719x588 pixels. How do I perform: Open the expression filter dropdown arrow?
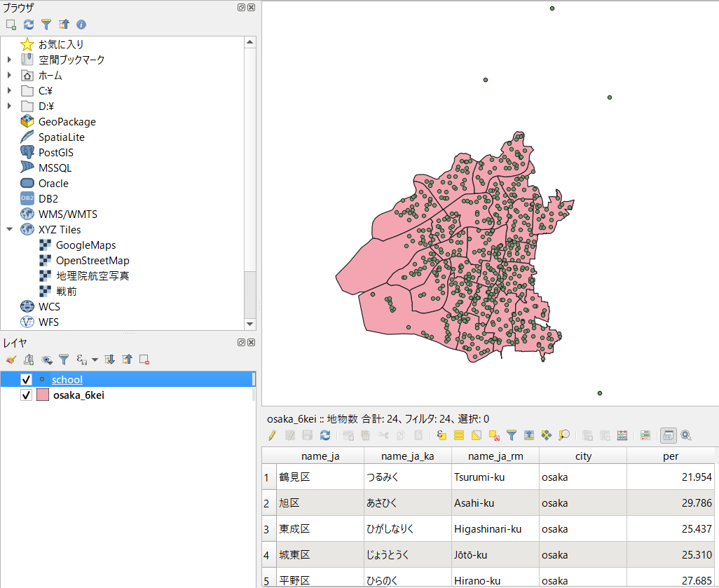coord(95,360)
